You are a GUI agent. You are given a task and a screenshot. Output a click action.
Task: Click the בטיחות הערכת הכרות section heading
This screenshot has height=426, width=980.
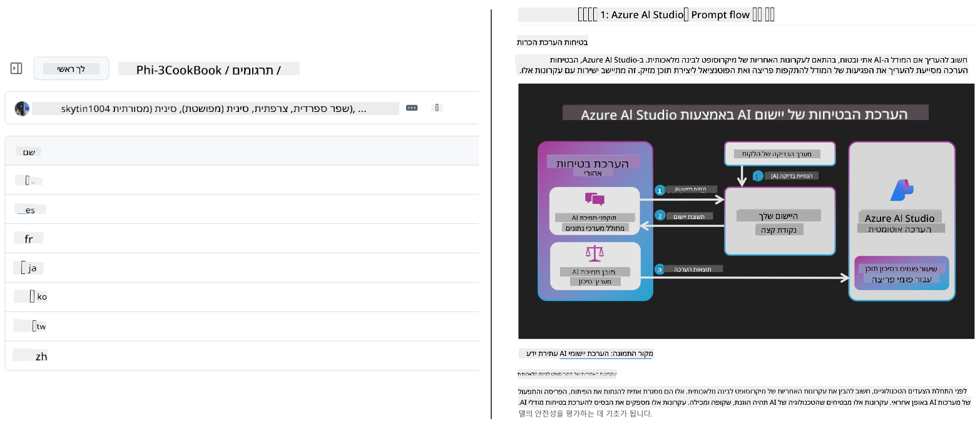pyautogui.click(x=552, y=43)
